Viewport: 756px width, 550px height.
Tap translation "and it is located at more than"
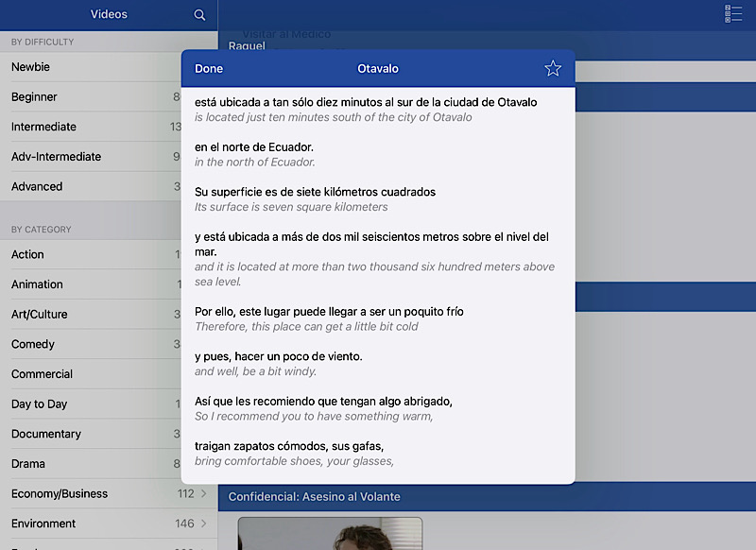click(374, 274)
